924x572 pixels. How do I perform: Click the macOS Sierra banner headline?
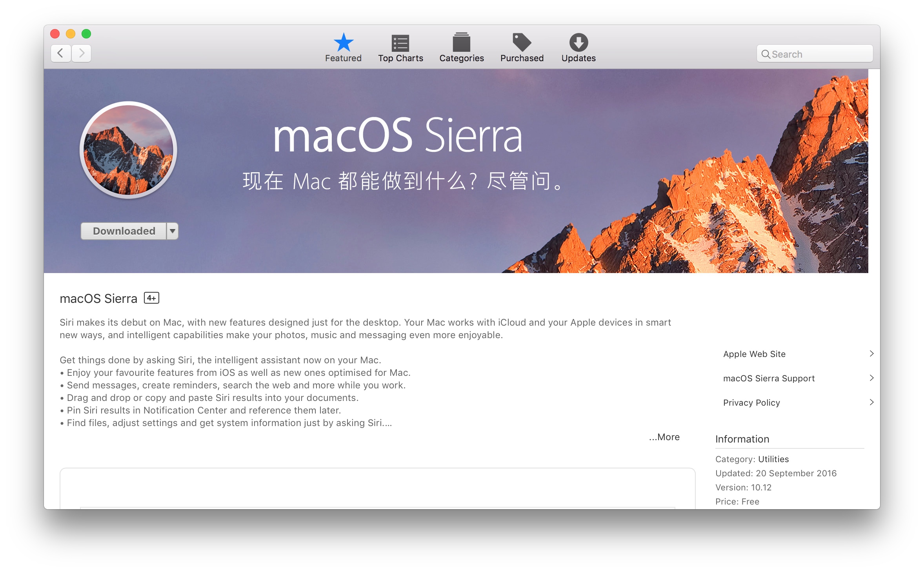click(398, 135)
